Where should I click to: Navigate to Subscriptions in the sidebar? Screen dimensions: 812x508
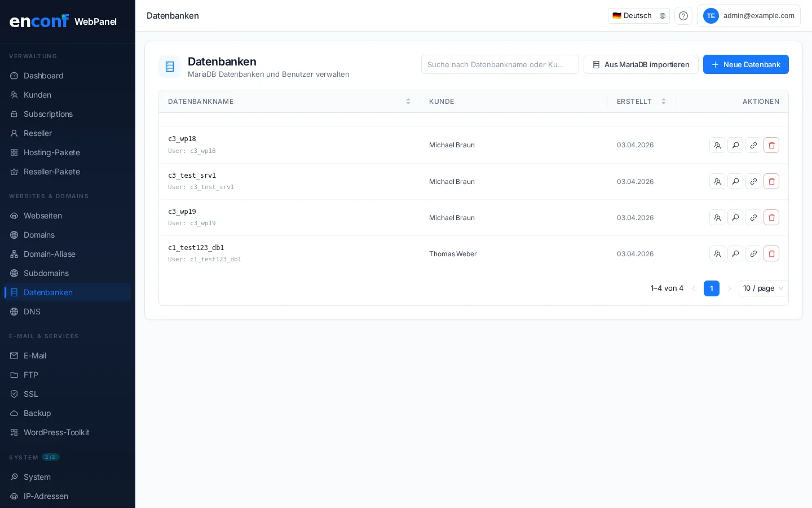pos(48,114)
